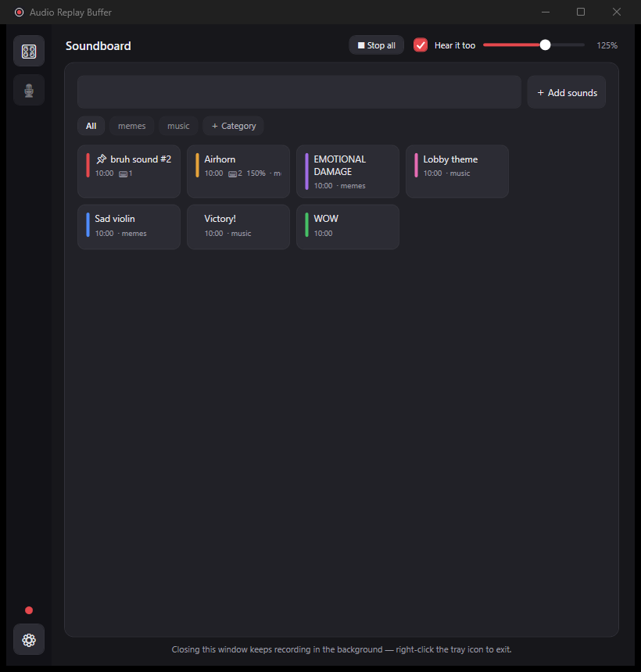
Task: Open the microphone sidebar icon
Action: tap(29, 90)
